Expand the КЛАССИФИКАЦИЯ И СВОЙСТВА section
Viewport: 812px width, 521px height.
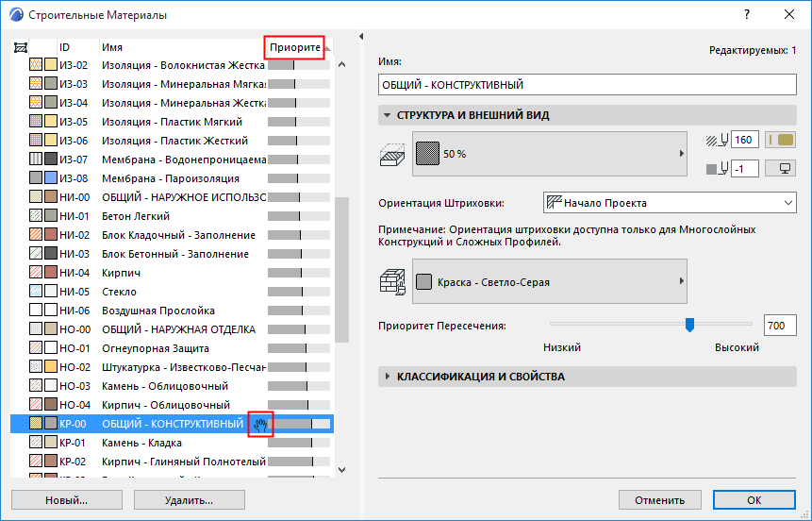(387, 377)
